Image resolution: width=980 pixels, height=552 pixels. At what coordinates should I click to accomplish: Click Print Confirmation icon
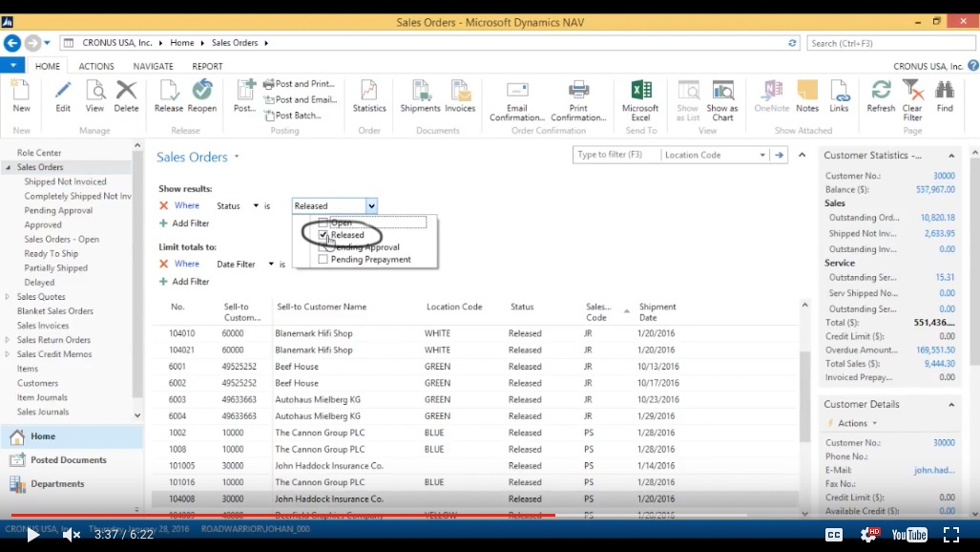(578, 90)
